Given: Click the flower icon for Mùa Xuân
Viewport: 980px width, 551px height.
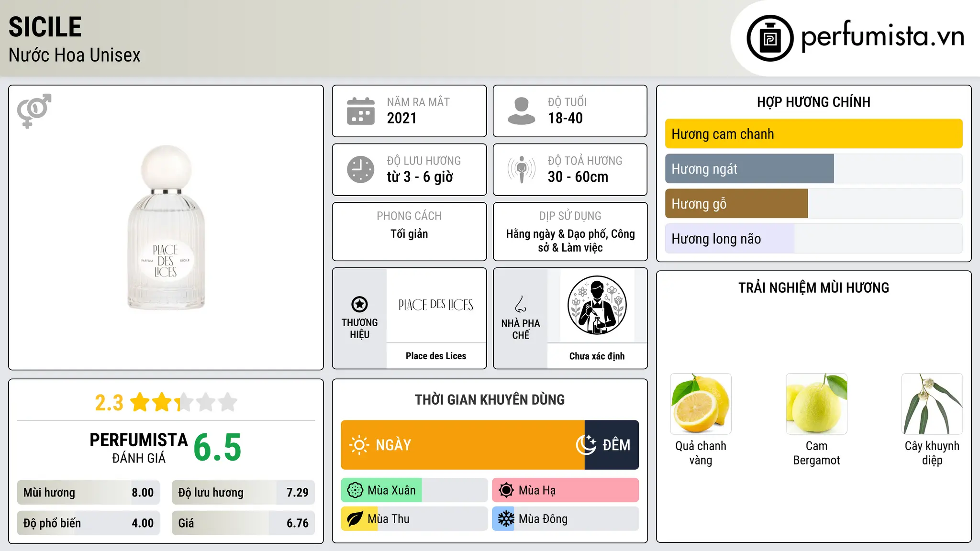Looking at the screenshot, I should (355, 490).
